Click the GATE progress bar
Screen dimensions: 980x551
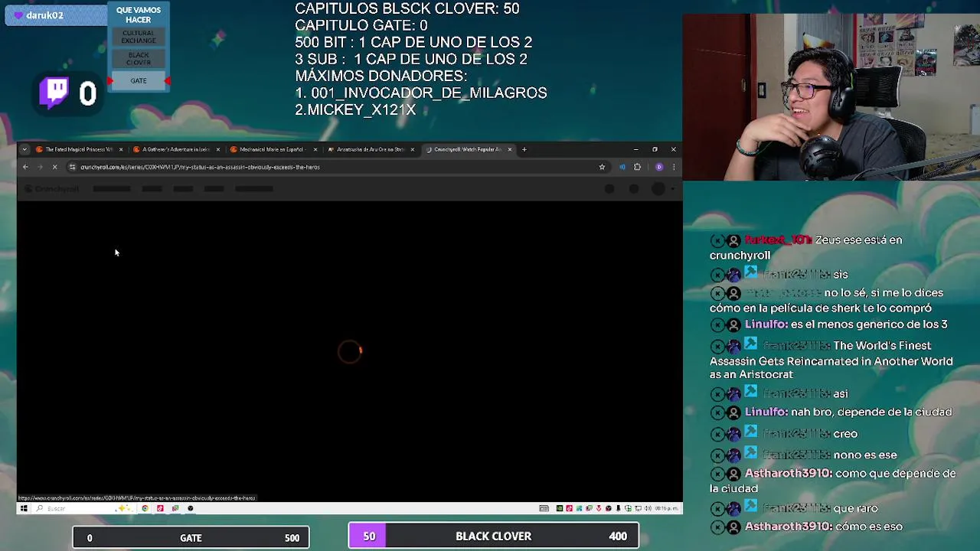[191, 537]
